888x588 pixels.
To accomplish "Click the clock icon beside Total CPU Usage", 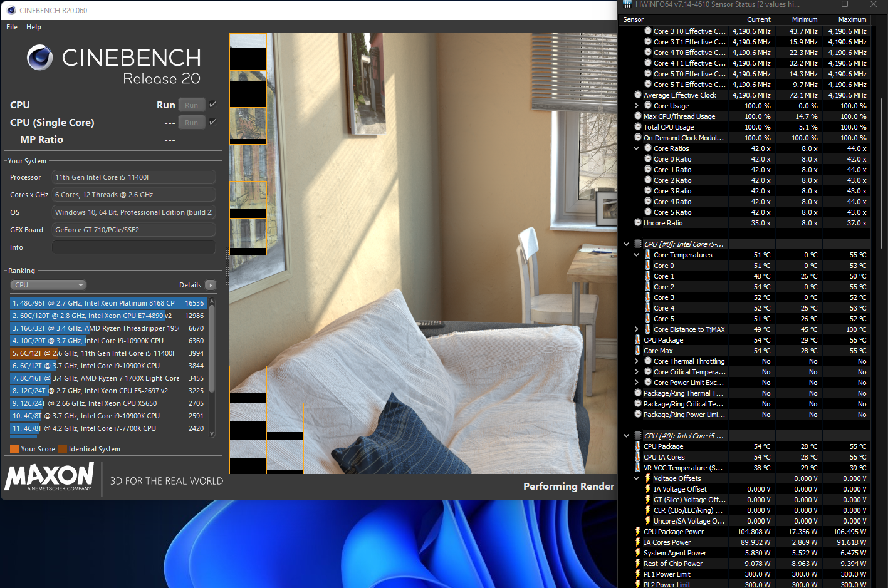I will (638, 127).
